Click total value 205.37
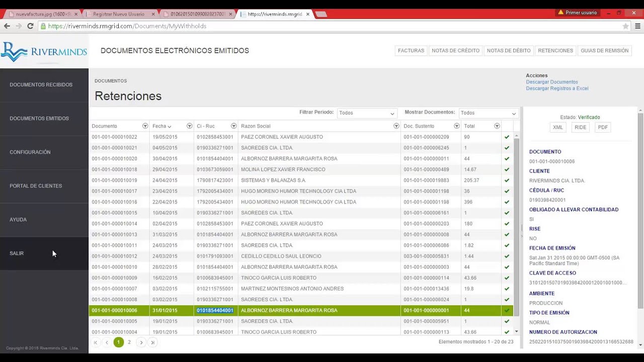The width and height of the screenshot is (644, 362). 471,180
